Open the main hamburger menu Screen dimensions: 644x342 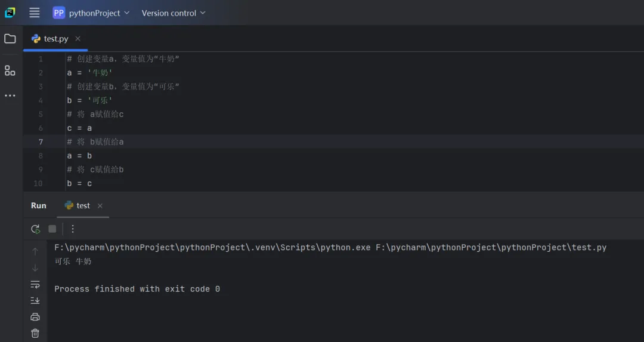pos(35,13)
